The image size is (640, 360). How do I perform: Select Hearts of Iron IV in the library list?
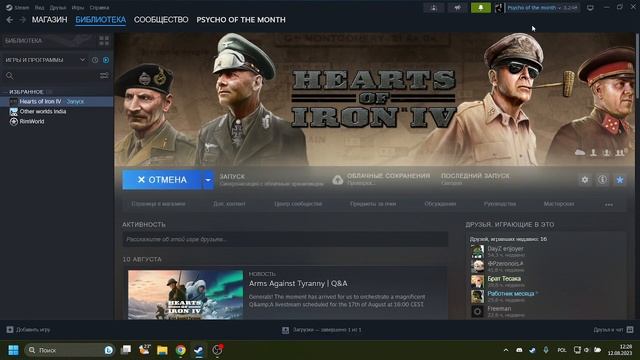(x=57, y=101)
